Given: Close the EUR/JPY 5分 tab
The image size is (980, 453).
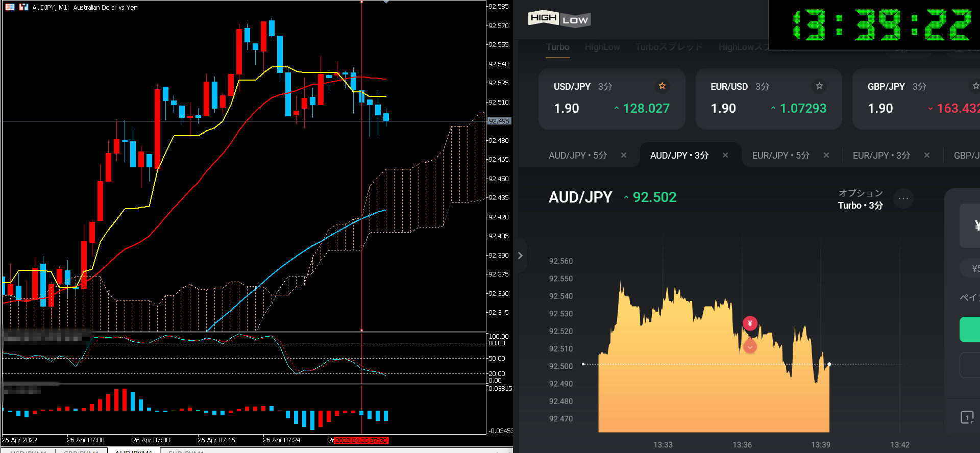Looking at the screenshot, I should tap(826, 155).
